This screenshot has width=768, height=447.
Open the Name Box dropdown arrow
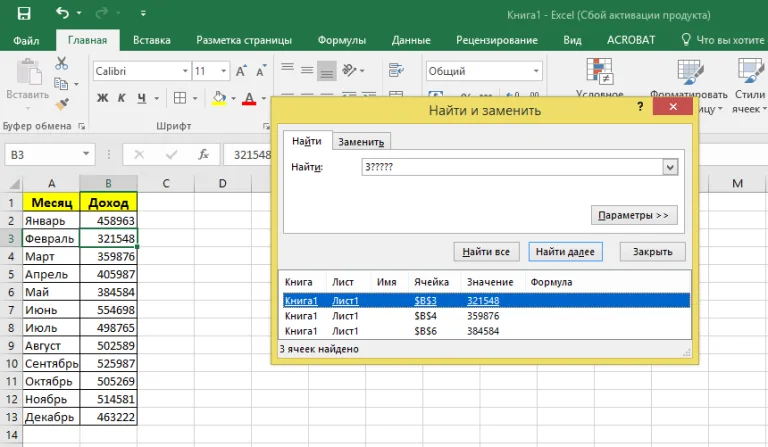[86, 154]
